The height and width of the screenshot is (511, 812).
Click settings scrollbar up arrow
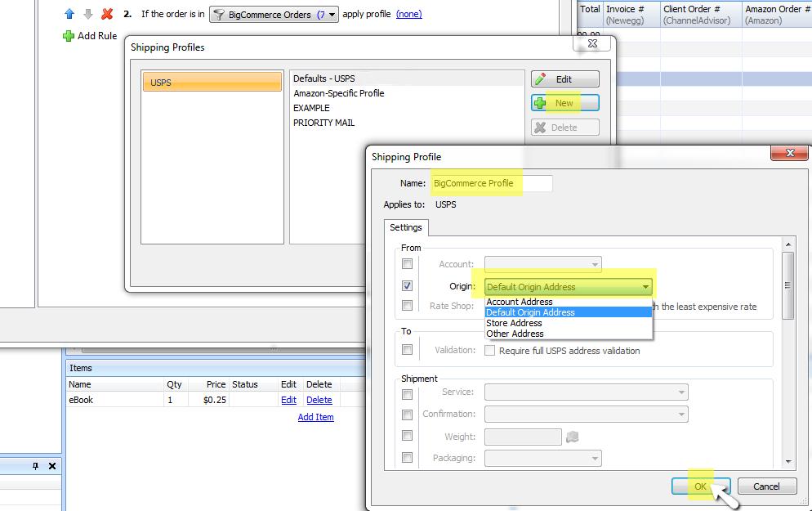click(x=788, y=244)
